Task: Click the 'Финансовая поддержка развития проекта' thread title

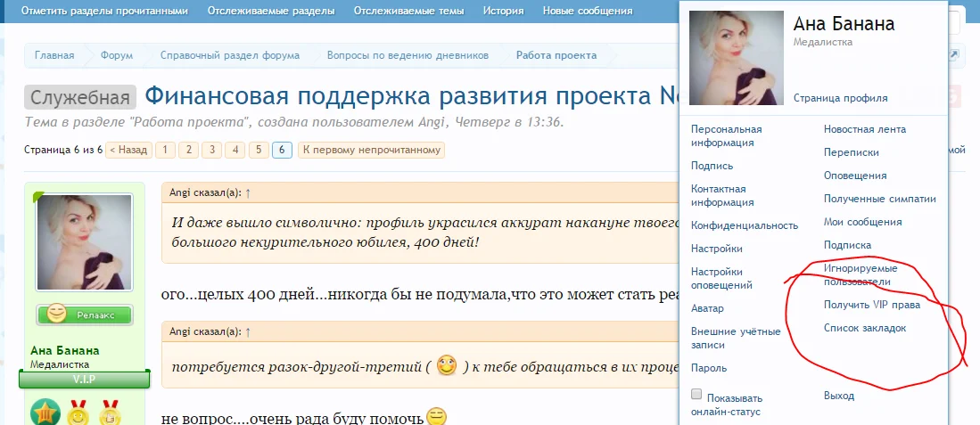Action: click(x=411, y=96)
